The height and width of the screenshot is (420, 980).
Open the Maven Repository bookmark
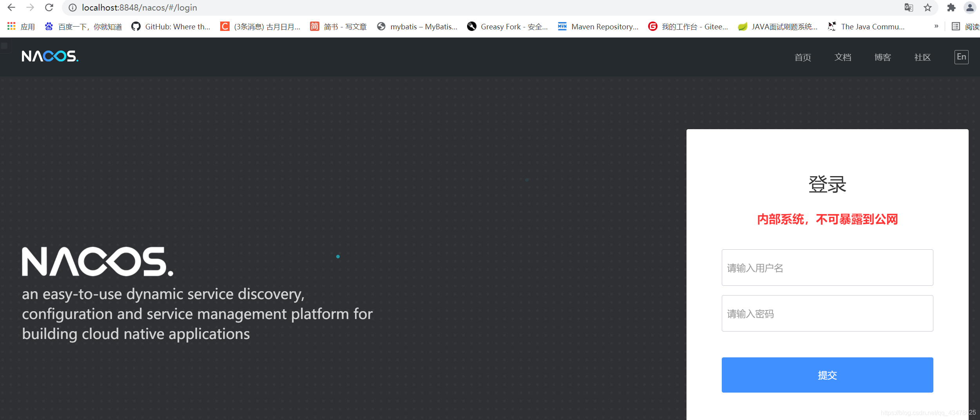598,27
